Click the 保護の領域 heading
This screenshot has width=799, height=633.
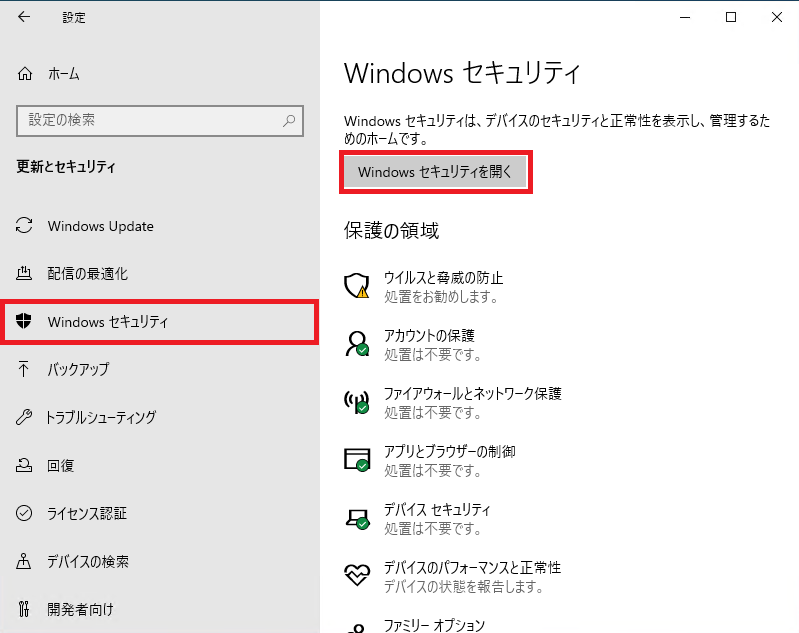pyautogui.click(x=391, y=231)
